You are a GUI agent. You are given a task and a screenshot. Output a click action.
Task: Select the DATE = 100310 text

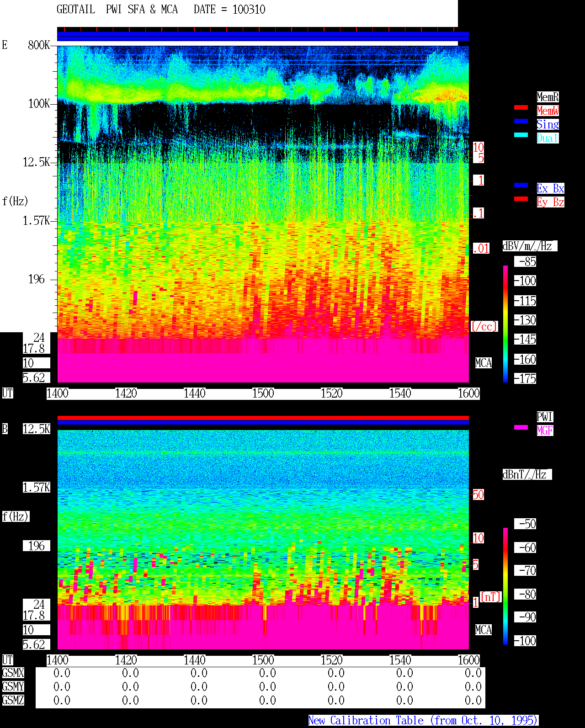(x=229, y=10)
